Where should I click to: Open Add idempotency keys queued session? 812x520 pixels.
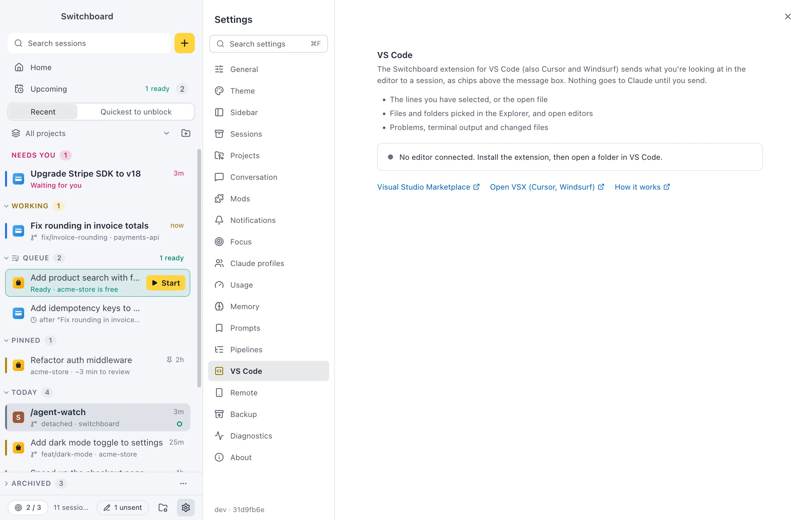pos(98,313)
